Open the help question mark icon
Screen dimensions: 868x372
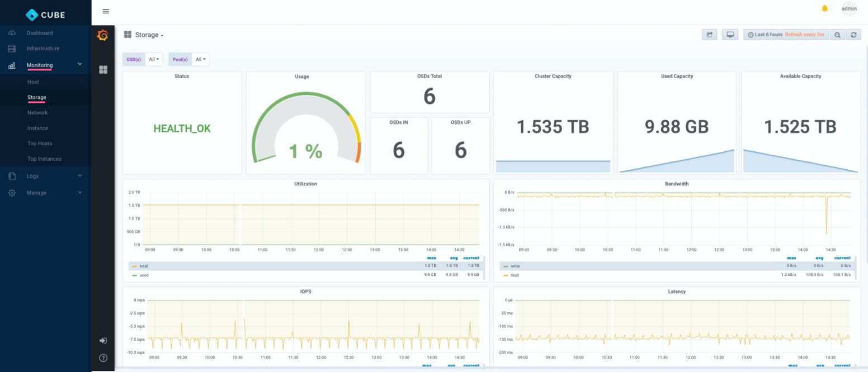tap(103, 358)
